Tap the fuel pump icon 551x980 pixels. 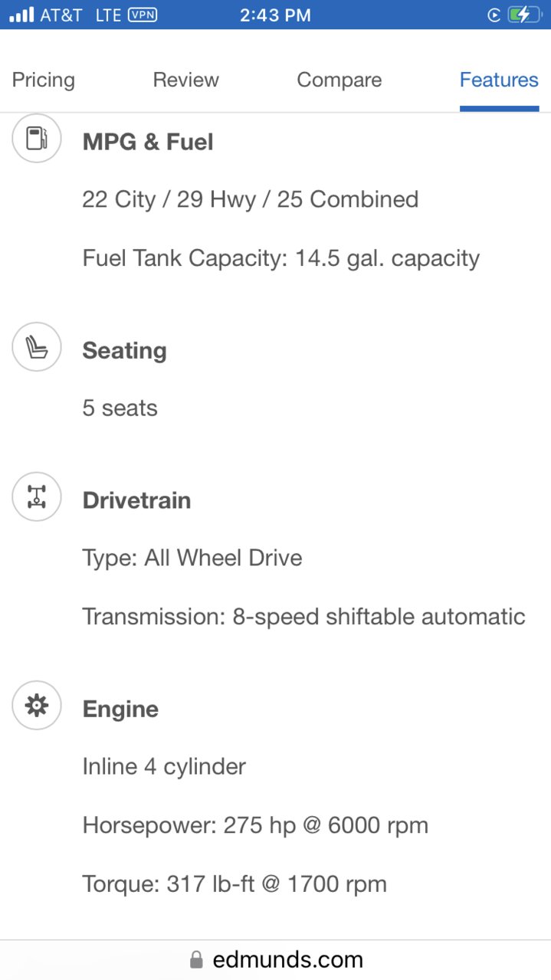click(x=37, y=139)
